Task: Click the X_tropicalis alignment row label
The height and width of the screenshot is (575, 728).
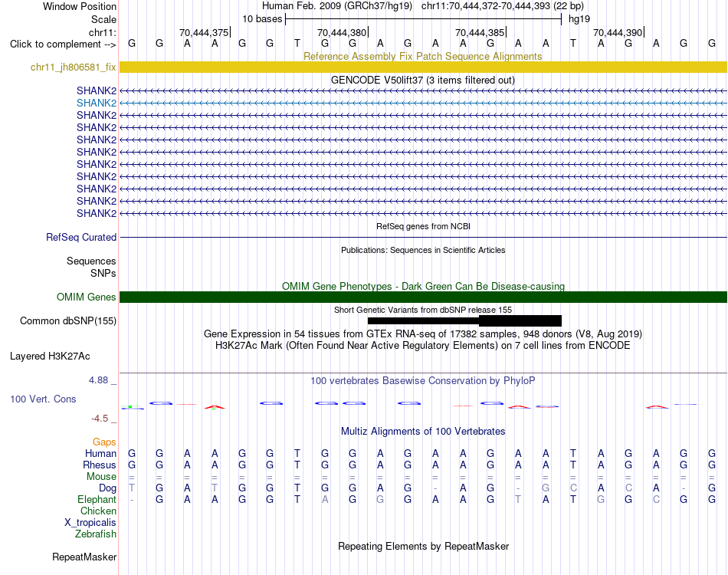Action: pos(90,523)
